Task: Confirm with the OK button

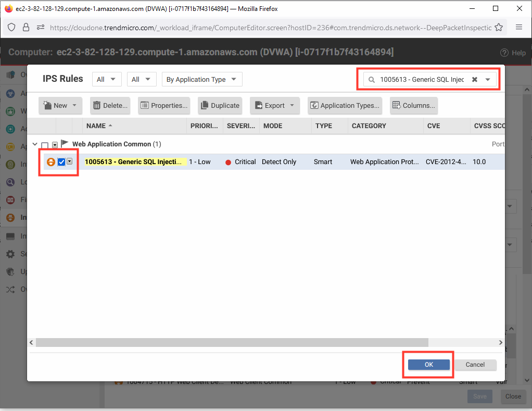Action: 428,365
